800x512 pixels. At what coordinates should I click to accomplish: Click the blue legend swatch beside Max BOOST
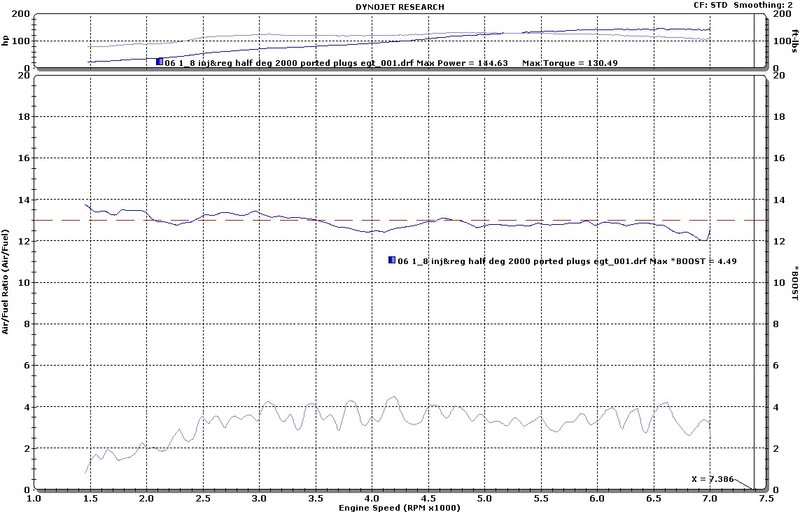point(392,260)
